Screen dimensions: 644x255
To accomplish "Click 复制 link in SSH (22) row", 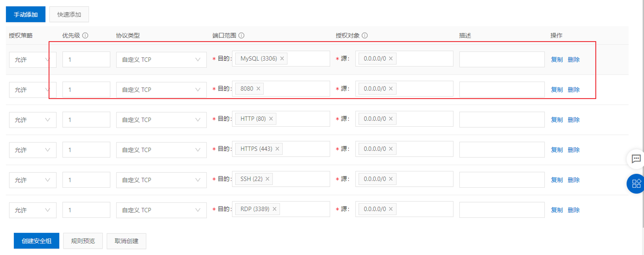I will pos(557,180).
